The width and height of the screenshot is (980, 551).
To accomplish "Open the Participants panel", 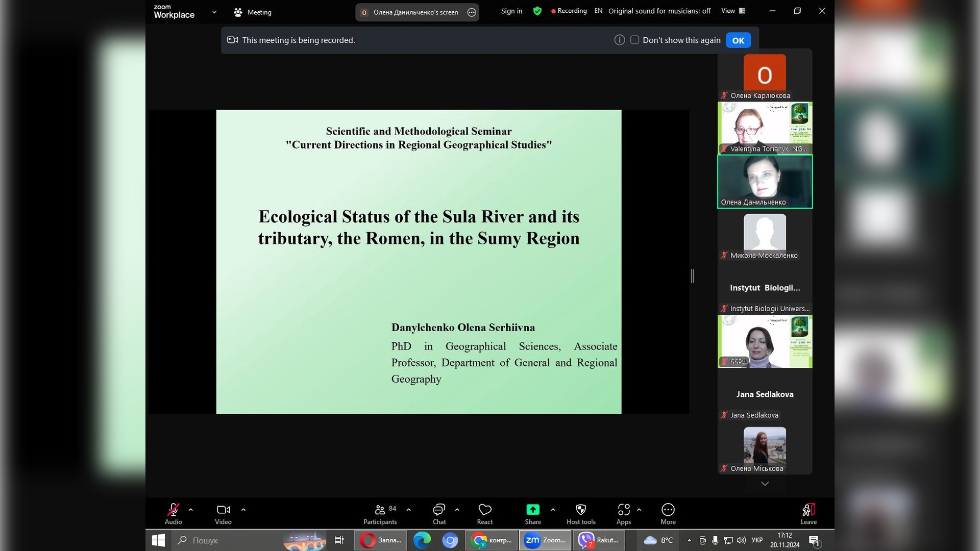I will click(x=380, y=510).
